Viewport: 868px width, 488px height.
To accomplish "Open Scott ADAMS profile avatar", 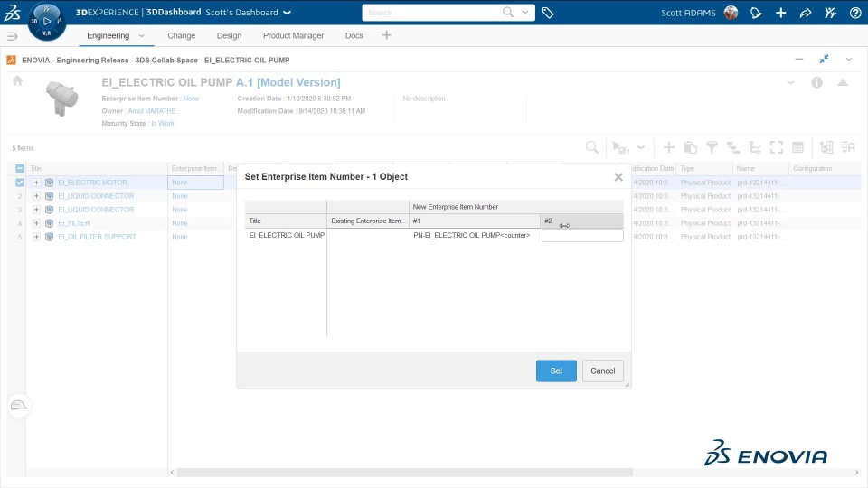I will (x=731, y=12).
